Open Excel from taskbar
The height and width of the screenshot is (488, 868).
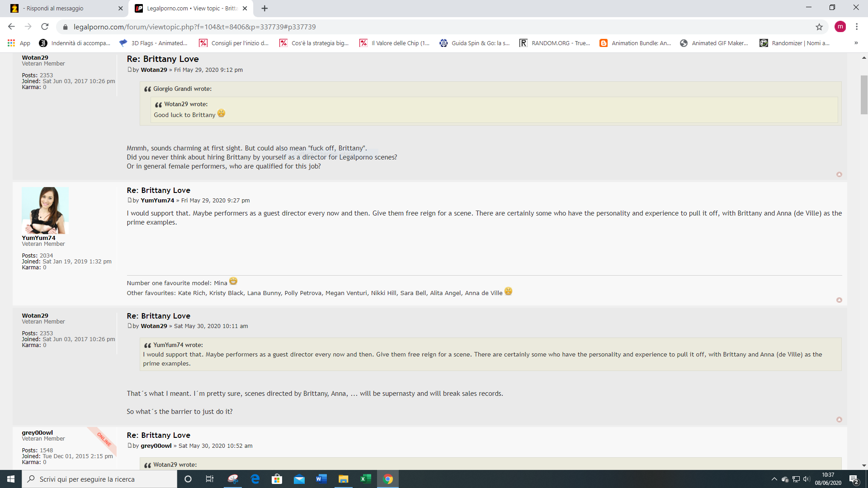(366, 479)
